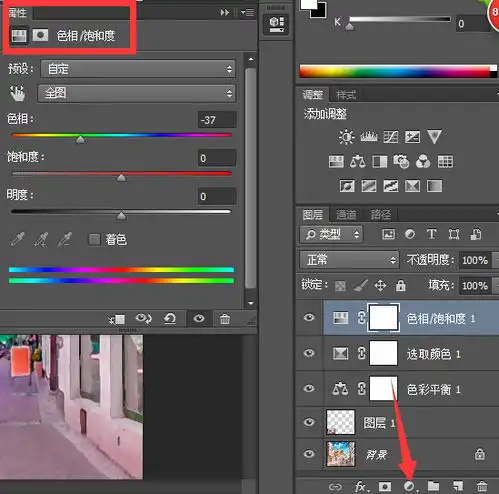Select the 图层 tab

(x=312, y=215)
